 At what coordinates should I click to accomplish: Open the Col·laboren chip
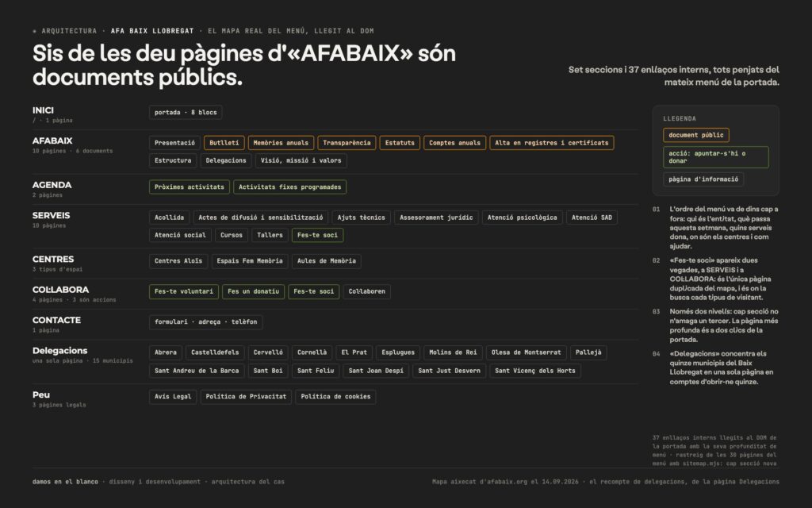(x=366, y=292)
